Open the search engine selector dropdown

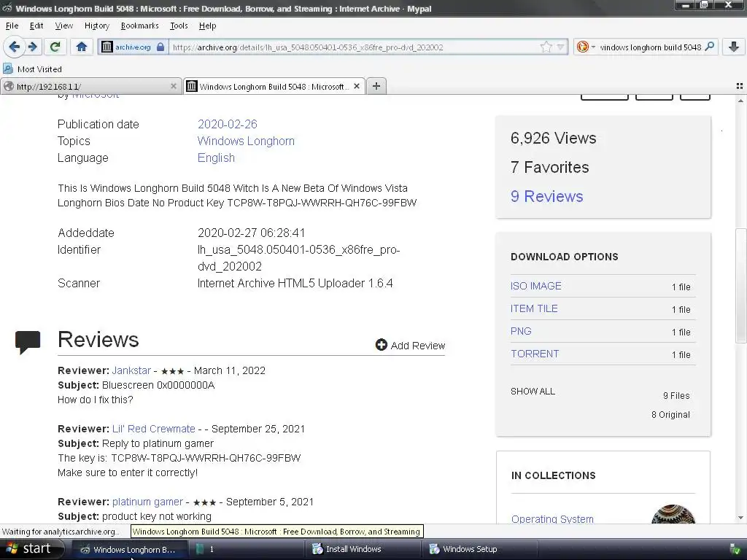tap(586, 47)
